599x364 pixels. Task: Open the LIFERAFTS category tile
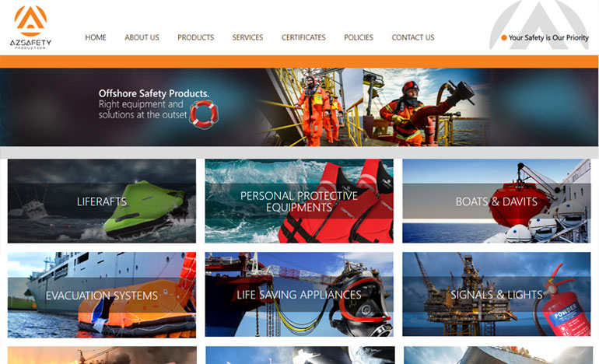tap(102, 201)
